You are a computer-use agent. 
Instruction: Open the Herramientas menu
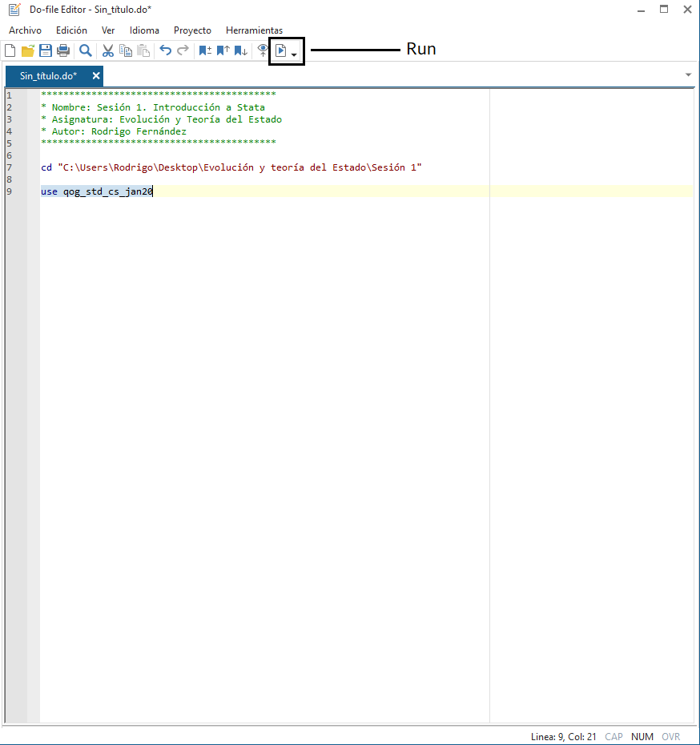(254, 30)
